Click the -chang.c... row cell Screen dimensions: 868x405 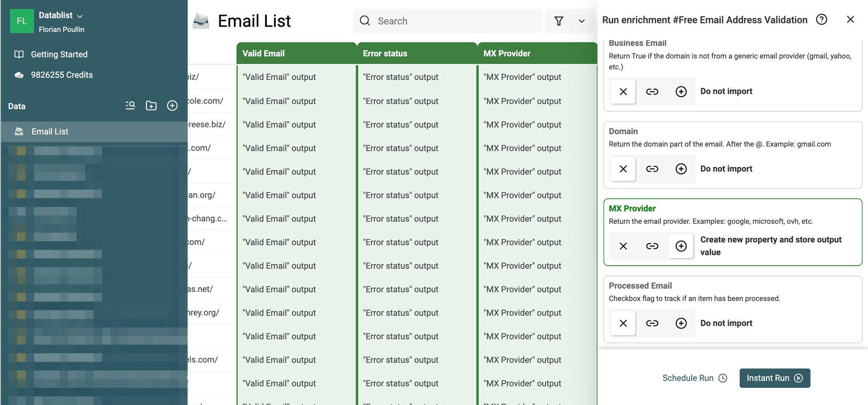pos(212,219)
